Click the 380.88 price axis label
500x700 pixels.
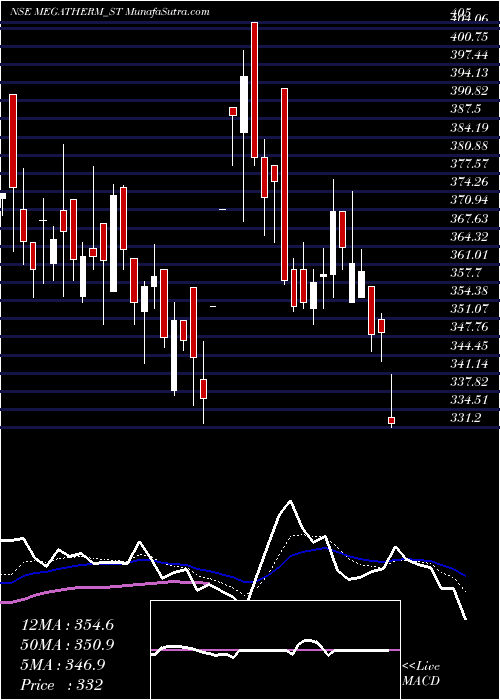click(x=469, y=146)
